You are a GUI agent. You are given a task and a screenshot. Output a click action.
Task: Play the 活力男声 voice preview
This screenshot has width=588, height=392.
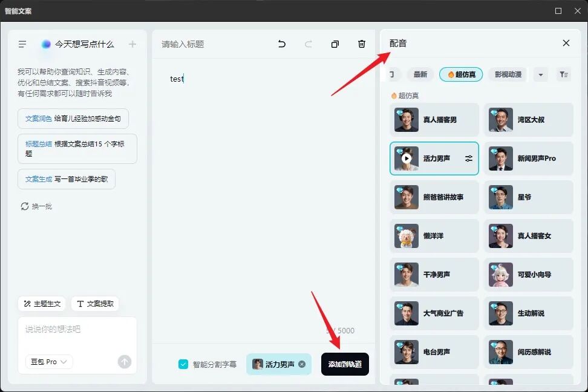pyautogui.click(x=406, y=158)
